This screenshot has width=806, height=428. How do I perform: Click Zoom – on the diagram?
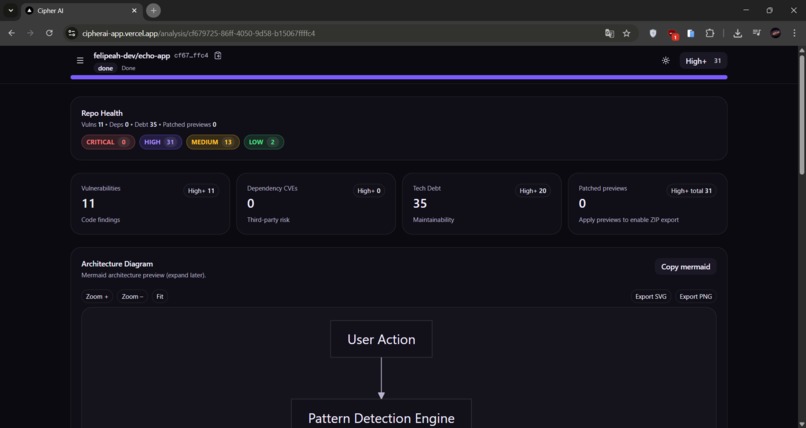[x=132, y=296]
